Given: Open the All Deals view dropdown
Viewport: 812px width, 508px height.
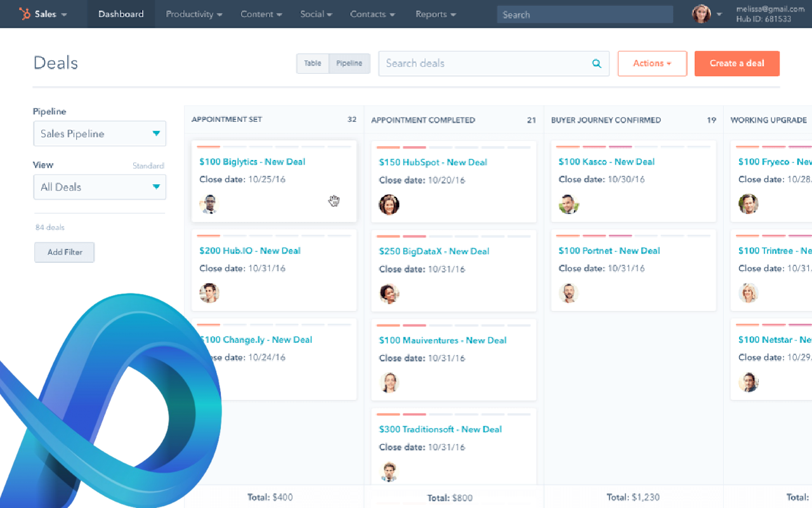Looking at the screenshot, I should click(x=100, y=187).
